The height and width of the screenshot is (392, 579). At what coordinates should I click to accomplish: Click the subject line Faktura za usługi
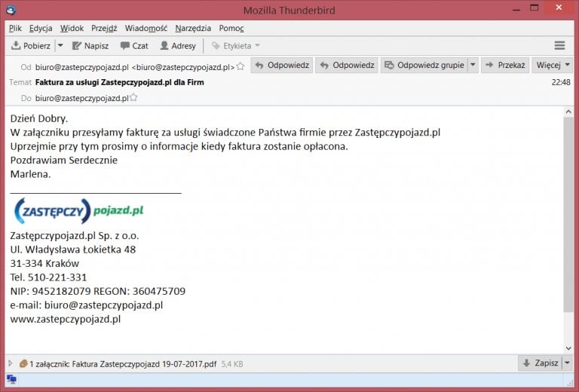(x=119, y=82)
